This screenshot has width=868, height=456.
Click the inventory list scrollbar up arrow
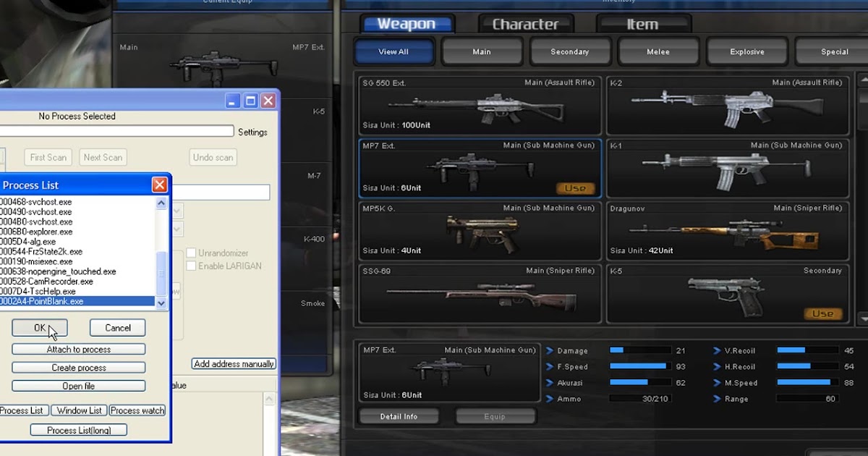pyautogui.click(x=862, y=80)
